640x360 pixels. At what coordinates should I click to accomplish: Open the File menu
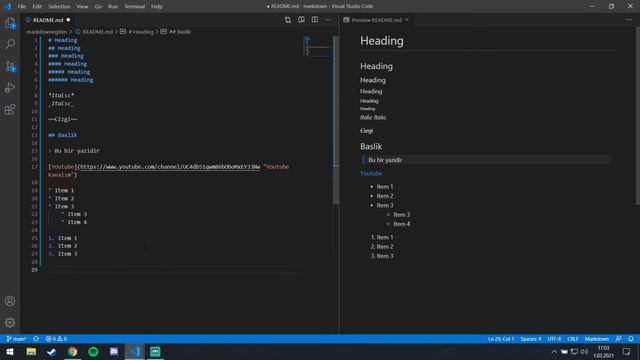pos(22,7)
